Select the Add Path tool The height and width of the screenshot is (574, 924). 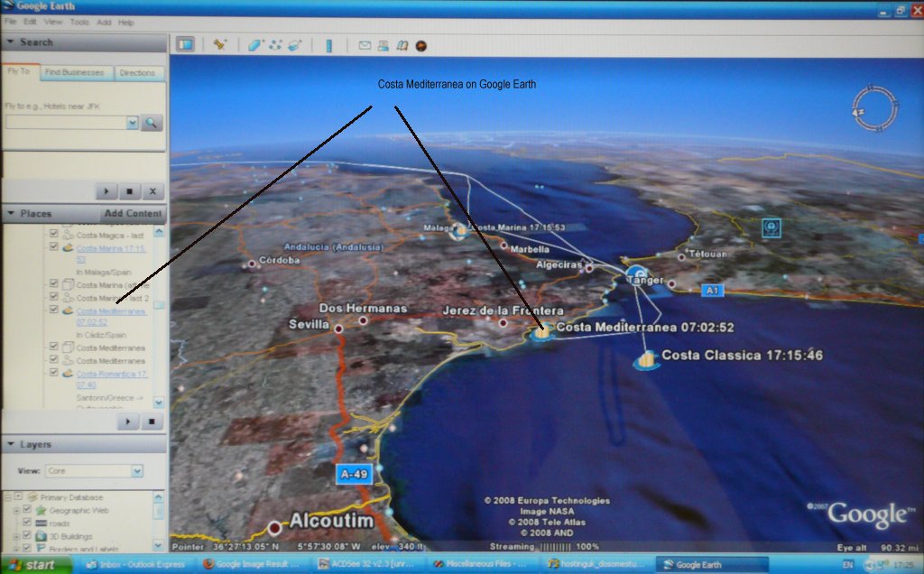click(x=275, y=45)
